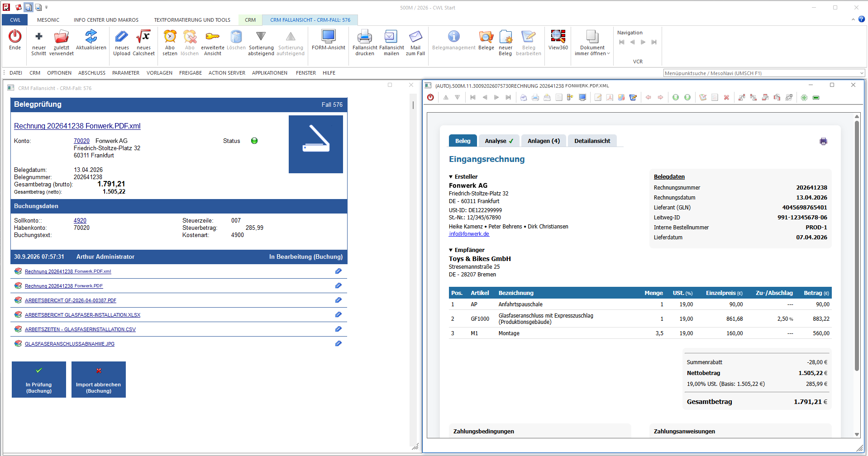Collapse the ribbon with the chevron
868x456 pixels.
point(853,19)
